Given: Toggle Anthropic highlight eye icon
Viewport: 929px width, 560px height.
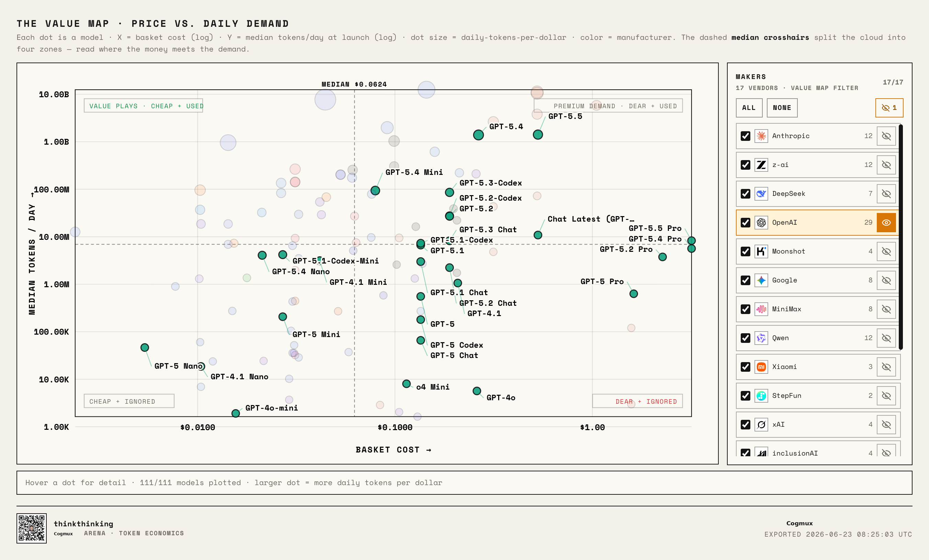Looking at the screenshot, I should point(886,136).
